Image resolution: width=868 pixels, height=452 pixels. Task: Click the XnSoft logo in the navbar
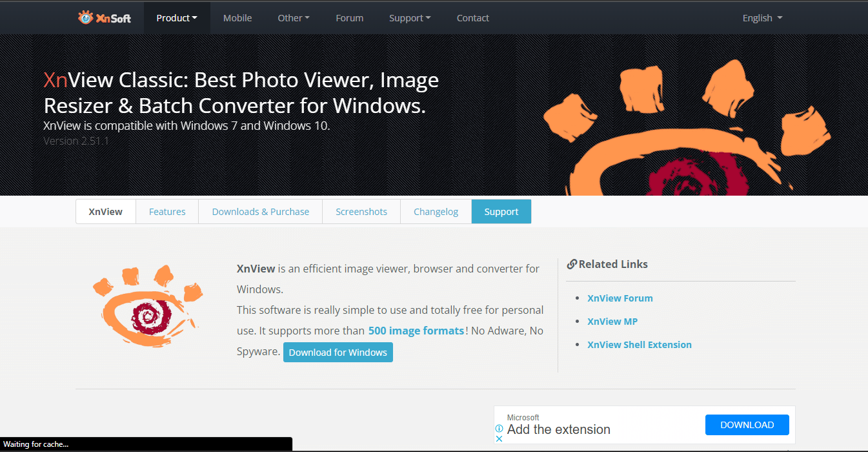pos(105,18)
